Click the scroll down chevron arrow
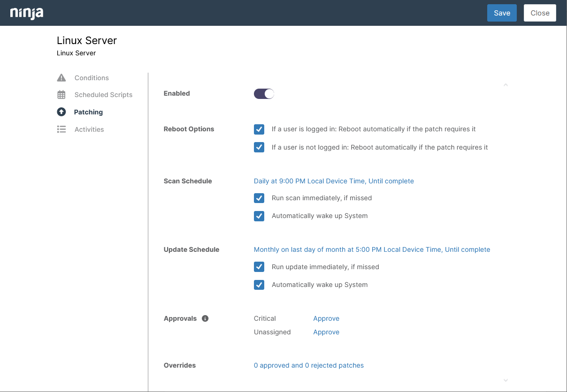This screenshot has height=392, width=567. 506,380
